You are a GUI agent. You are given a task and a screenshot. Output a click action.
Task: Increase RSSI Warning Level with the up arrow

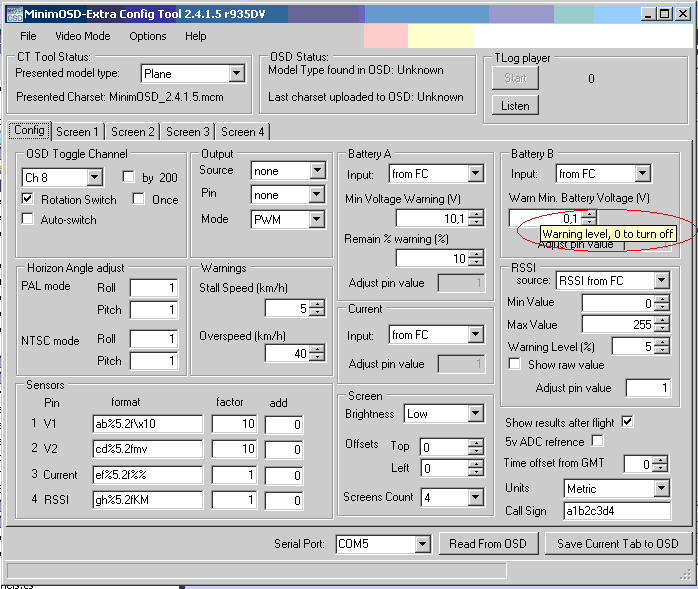661,341
